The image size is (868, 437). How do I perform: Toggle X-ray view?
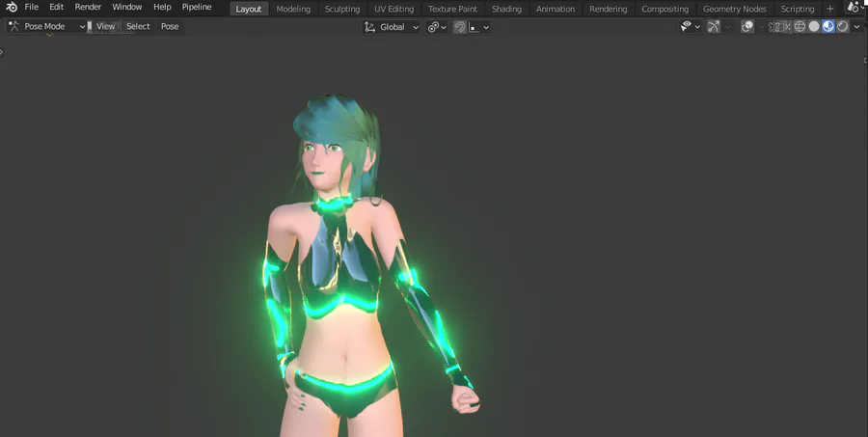pos(780,27)
